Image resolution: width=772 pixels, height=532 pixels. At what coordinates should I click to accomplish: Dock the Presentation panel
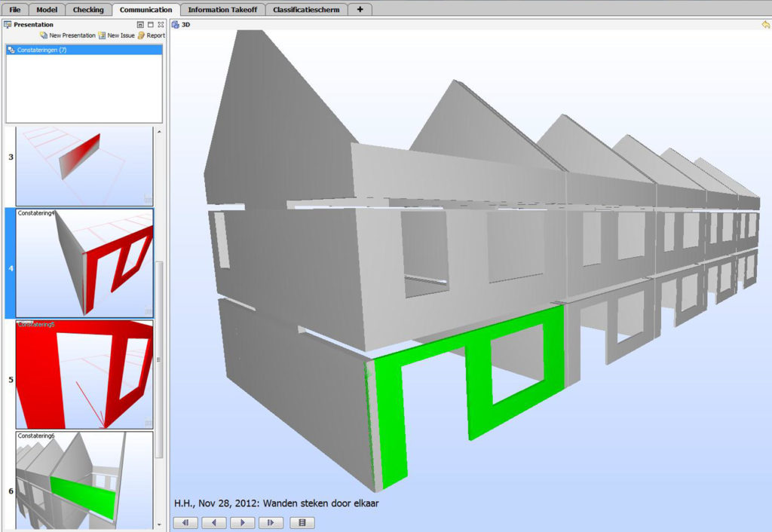pos(140,24)
